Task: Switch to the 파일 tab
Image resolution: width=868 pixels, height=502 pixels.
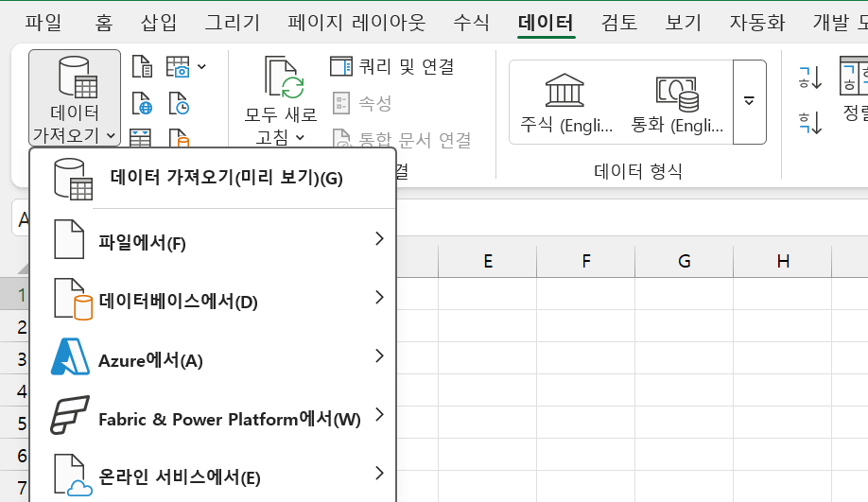Action: pyautogui.click(x=43, y=22)
